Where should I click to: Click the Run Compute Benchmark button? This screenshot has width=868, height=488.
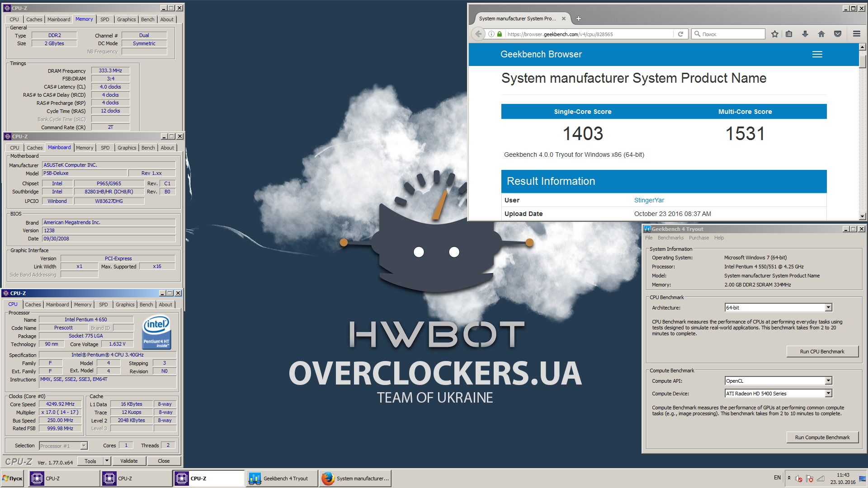tap(822, 437)
